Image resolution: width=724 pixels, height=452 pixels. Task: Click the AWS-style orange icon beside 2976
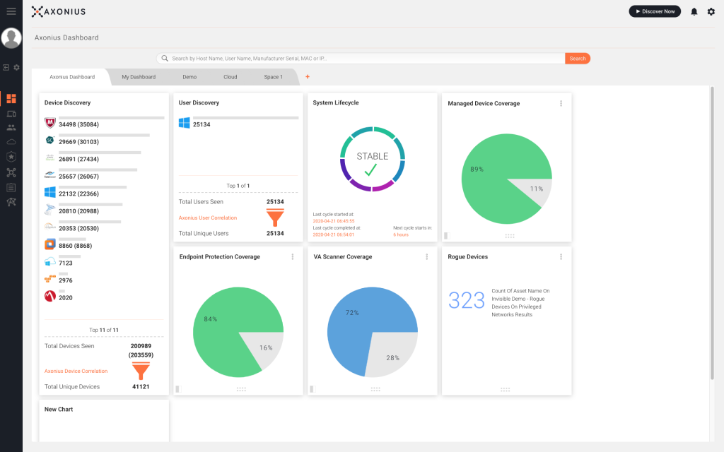tap(50, 278)
